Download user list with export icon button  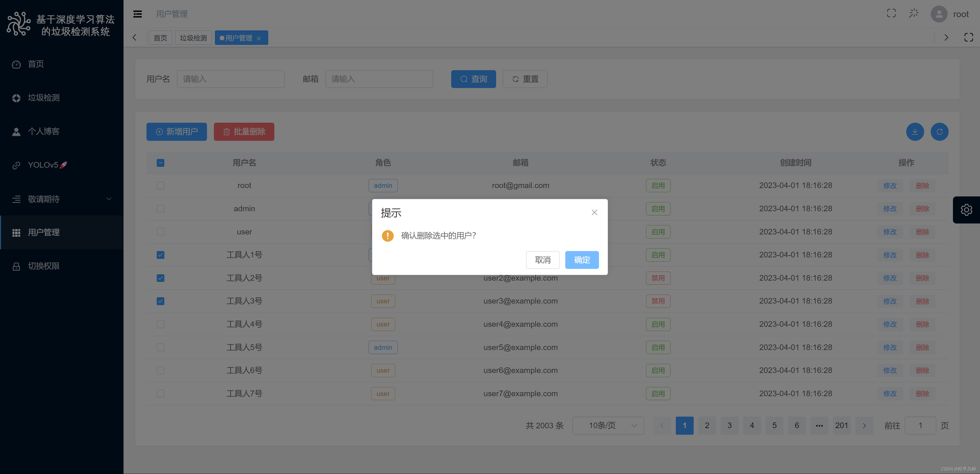tap(915, 132)
